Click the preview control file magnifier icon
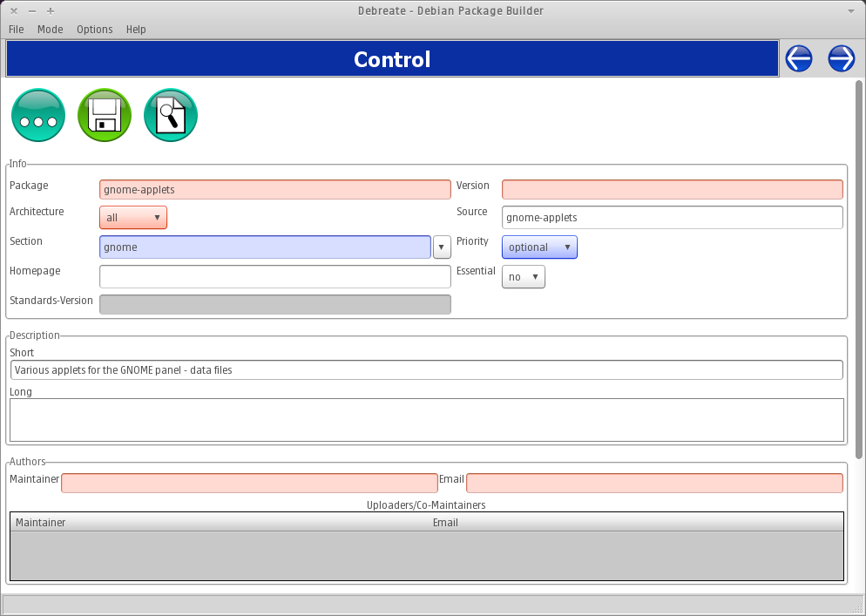Image resolution: width=866 pixels, height=616 pixels. [171, 115]
